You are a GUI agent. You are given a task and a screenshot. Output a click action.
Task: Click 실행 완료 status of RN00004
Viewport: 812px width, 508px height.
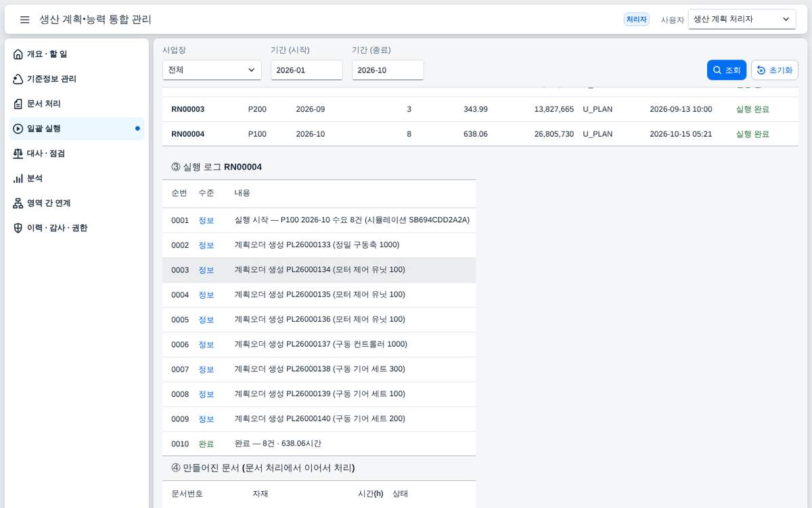(x=752, y=134)
